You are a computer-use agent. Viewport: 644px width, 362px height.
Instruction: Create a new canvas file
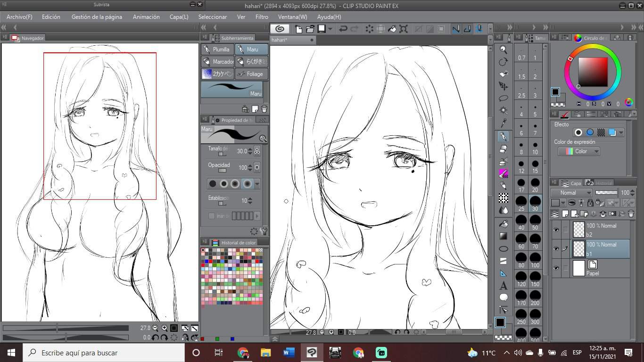298,29
